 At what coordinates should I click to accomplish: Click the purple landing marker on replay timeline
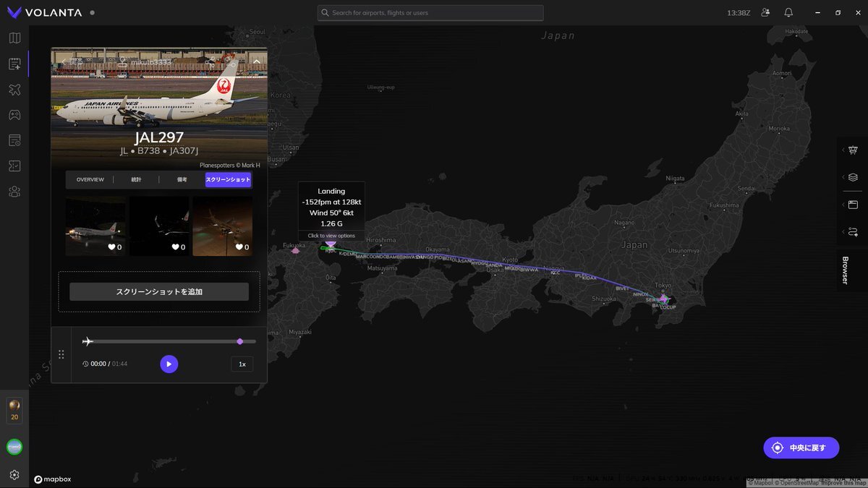[240, 341]
